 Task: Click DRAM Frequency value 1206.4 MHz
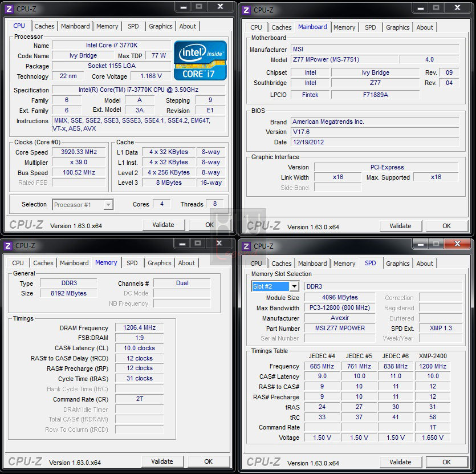click(x=139, y=327)
